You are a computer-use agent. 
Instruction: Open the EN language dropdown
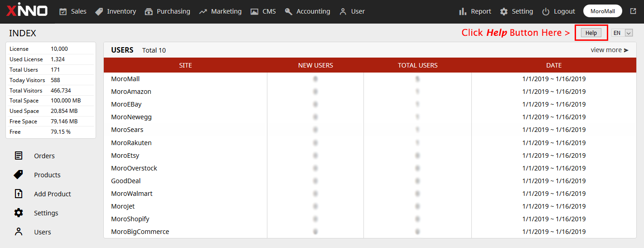(622, 33)
